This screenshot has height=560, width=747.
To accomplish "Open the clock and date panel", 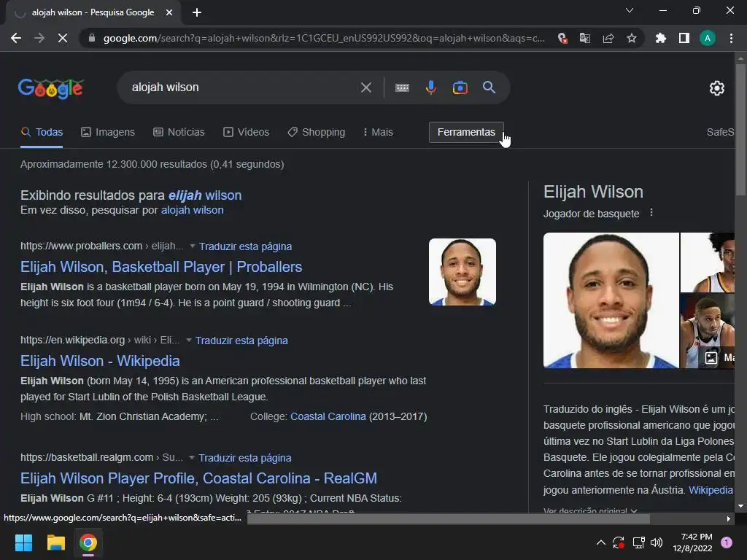I will point(693,542).
